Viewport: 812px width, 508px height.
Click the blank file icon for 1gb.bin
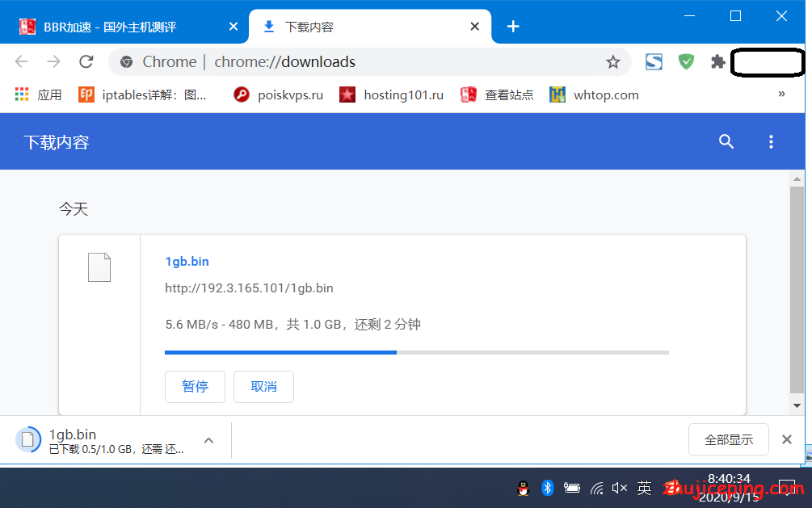click(99, 267)
